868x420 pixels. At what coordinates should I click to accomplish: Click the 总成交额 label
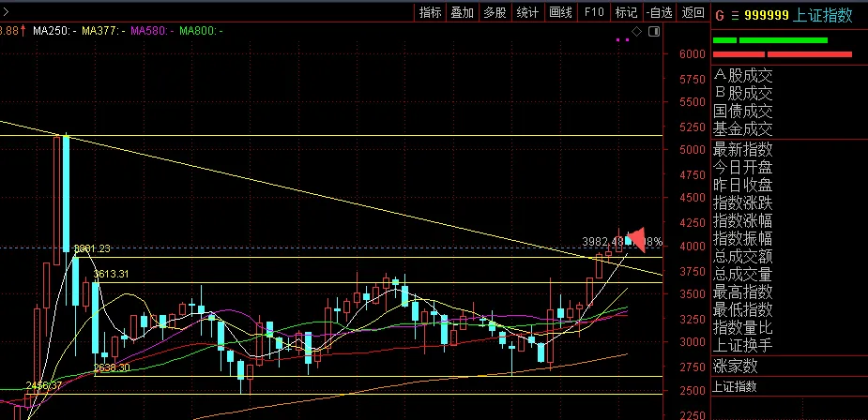click(x=743, y=256)
